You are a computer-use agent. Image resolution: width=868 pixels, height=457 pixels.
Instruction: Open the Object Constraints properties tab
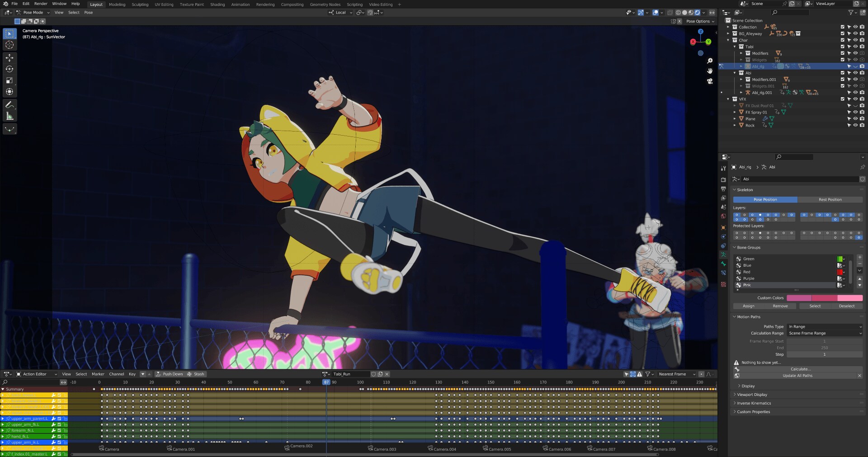point(723,246)
